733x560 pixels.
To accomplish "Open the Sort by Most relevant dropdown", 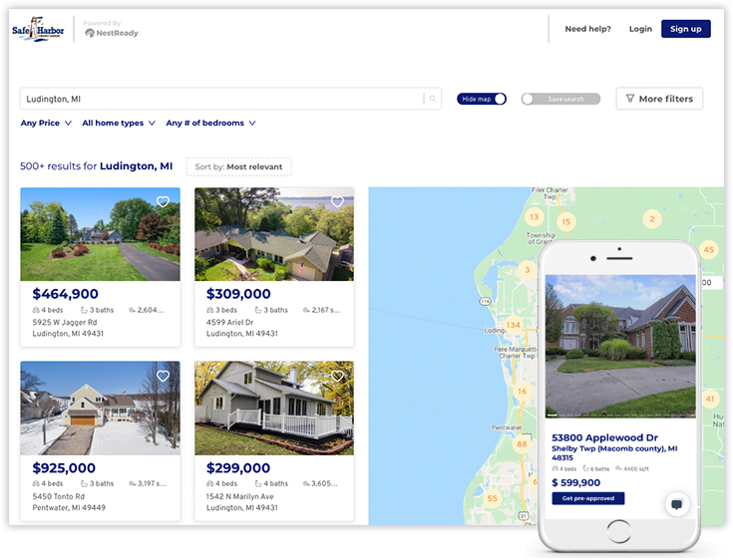I will click(239, 166).
